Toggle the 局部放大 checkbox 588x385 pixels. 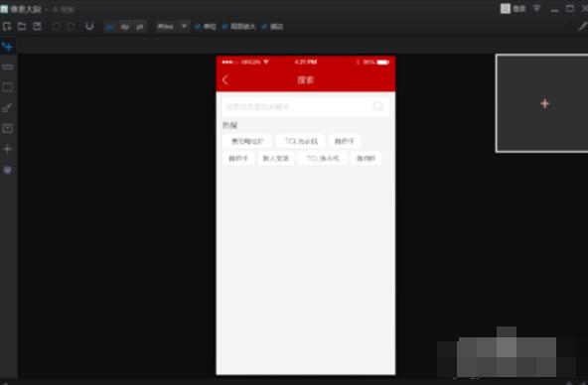(225, 26)
